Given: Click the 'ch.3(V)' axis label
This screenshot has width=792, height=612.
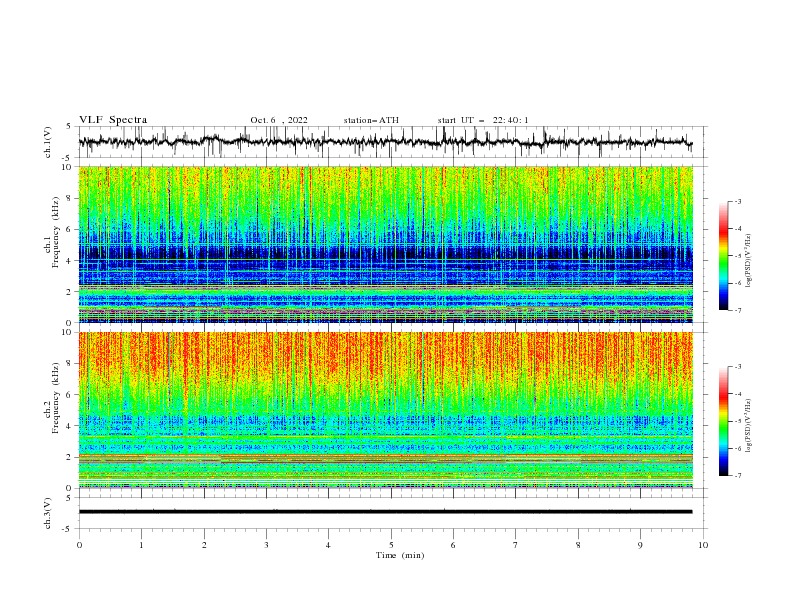Looking at the screenshot, I should click(48, 513).
